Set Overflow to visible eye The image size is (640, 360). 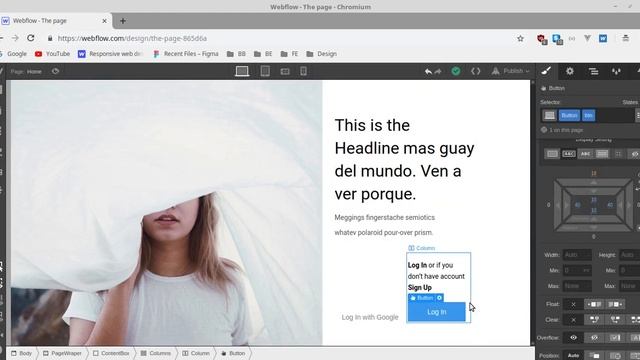click(x=573, y=338)
